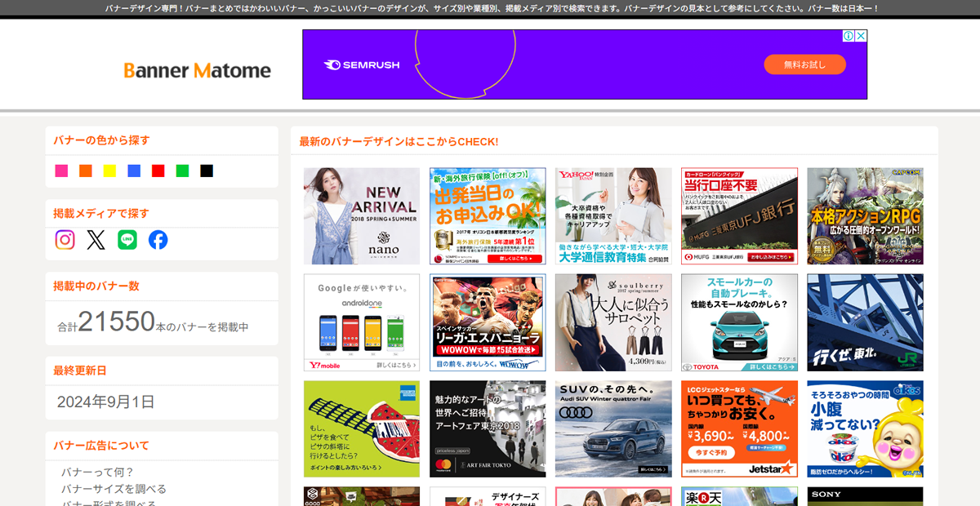Filter banners by black color swatch

(207, 171)
